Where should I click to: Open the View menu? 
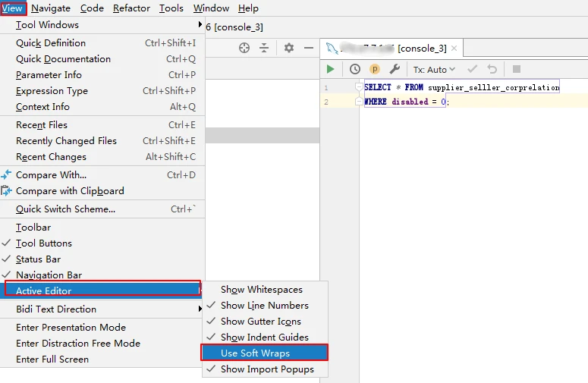click(x=12, y=8)
